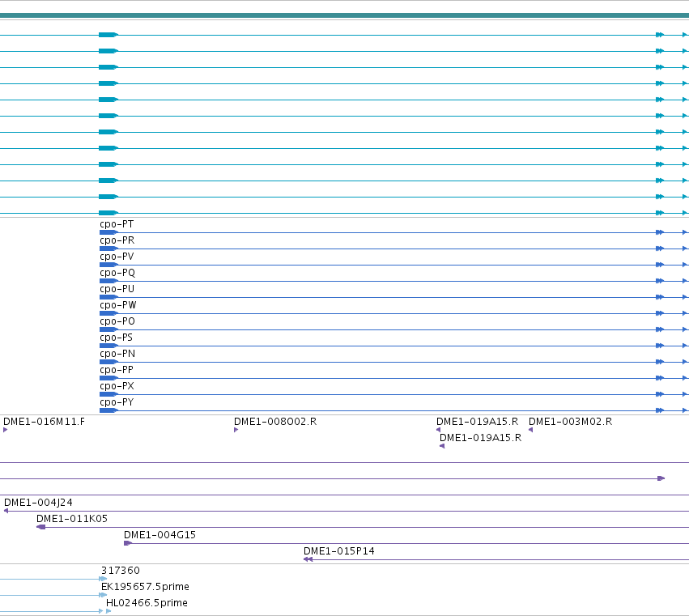Select the cpo-PU transcript label

click(117, 289)
